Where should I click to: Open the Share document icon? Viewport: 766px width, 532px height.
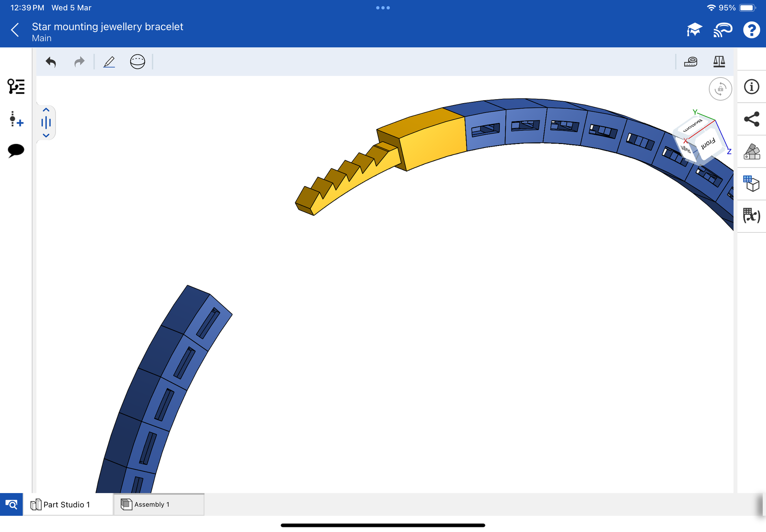pyautogui.click(x=751, y=119)
